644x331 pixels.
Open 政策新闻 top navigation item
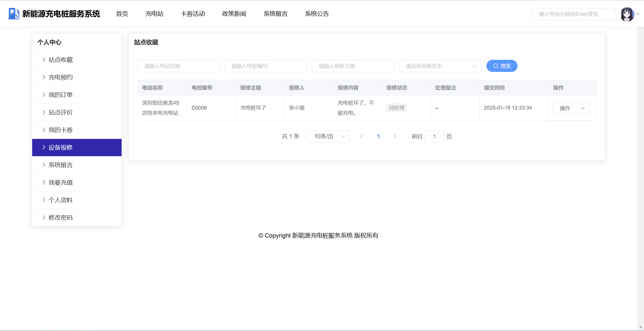click(234, 14)
